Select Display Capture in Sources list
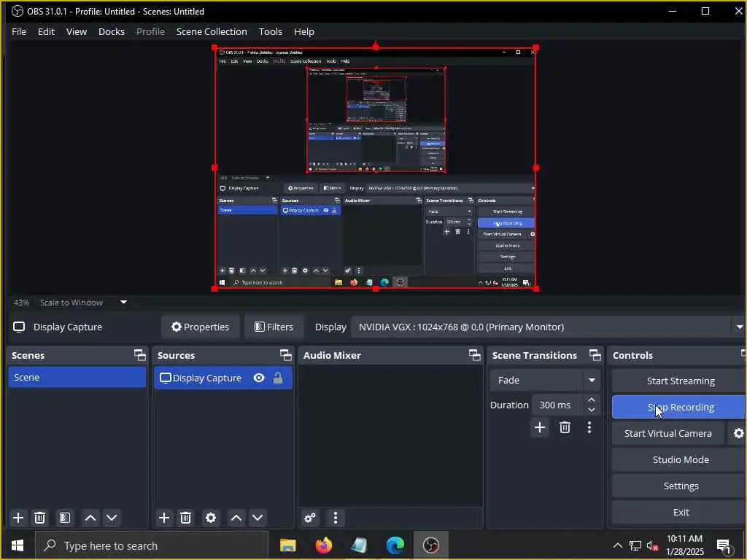Screen dimensions: 747x560 [x=223, y=378]
